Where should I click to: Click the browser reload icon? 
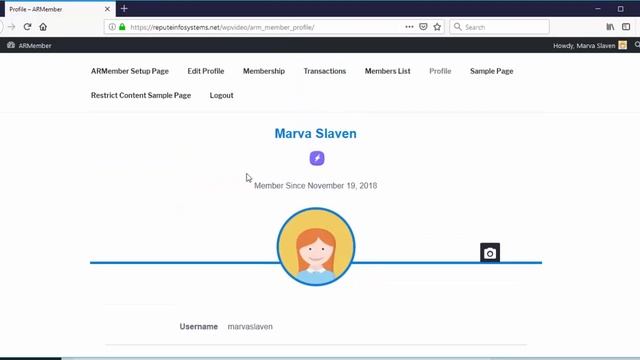pyautogui.click(x=27, y=27)
